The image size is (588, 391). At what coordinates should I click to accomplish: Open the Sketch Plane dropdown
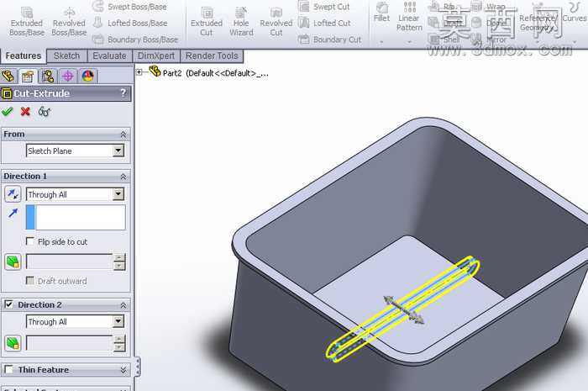(x=118, y=151)
